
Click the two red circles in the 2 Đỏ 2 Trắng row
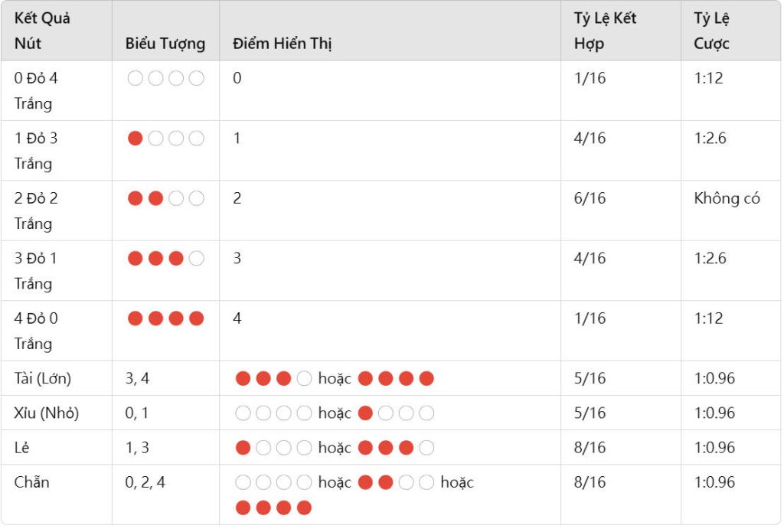tap(145, 198)
